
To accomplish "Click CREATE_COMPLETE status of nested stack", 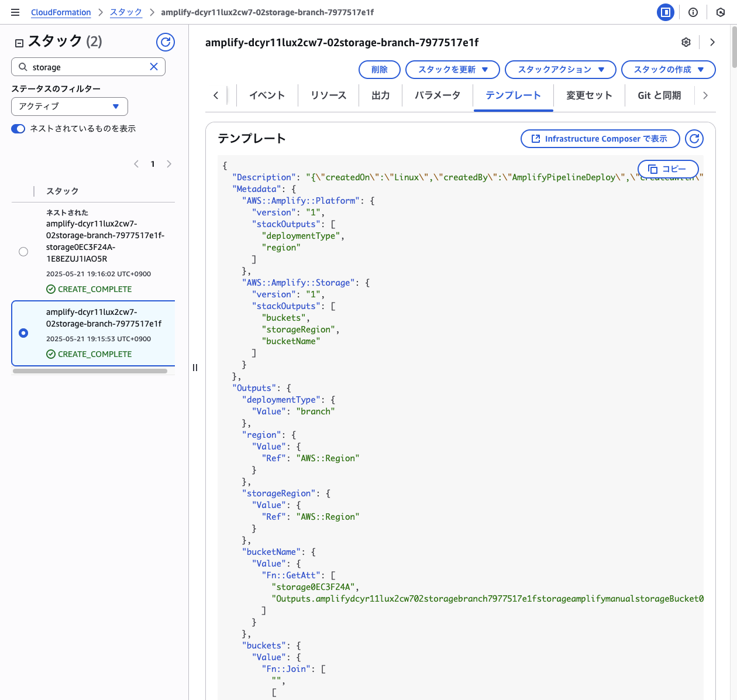I will point(89,289).
